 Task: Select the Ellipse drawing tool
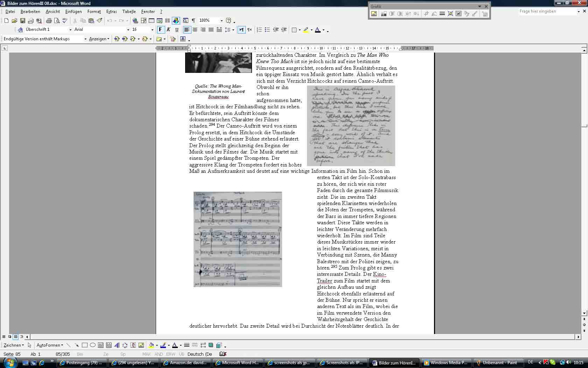coord(92,345)
